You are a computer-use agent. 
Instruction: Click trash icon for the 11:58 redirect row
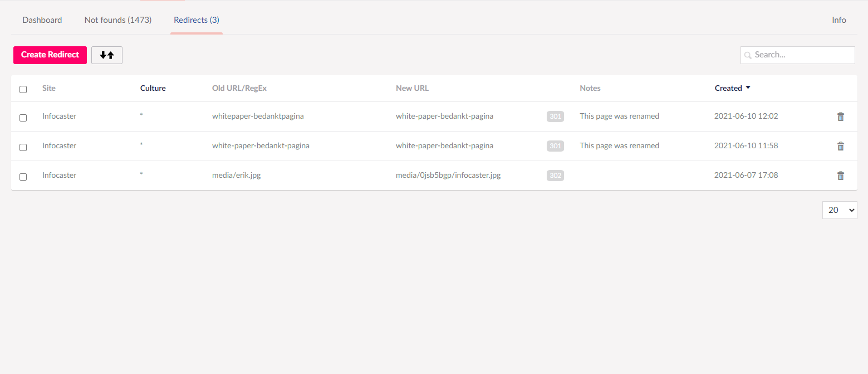(841, 146)
